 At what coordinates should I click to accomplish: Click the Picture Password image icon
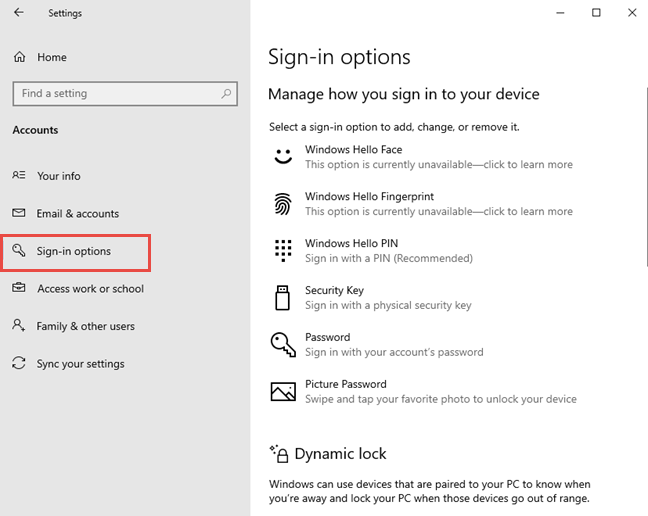(x=283, y=391)
